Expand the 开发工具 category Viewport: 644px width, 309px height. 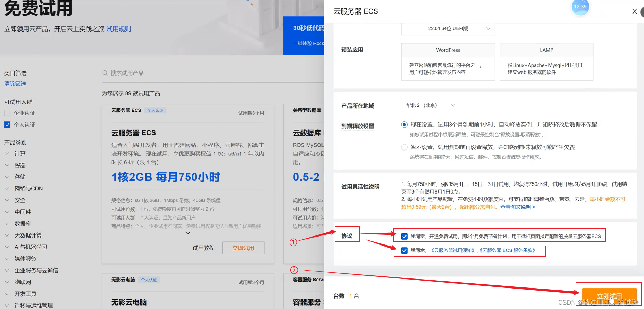(x=7, y=294)
